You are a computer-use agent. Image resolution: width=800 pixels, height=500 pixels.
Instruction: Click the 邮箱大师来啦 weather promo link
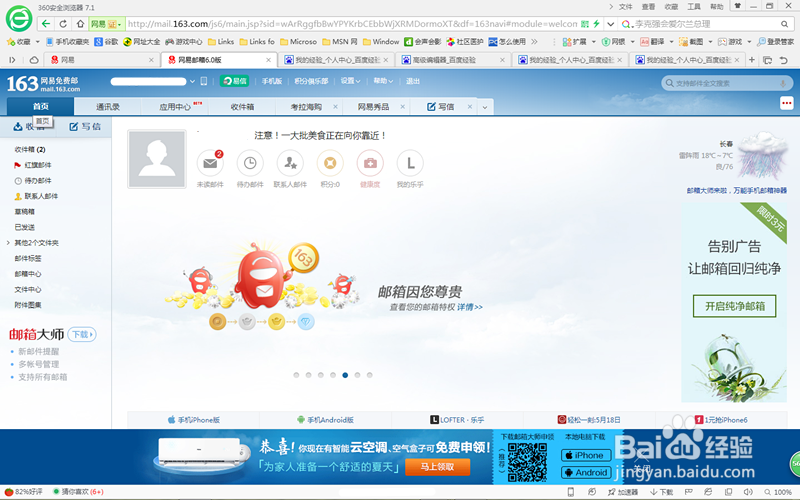(737, 190)
